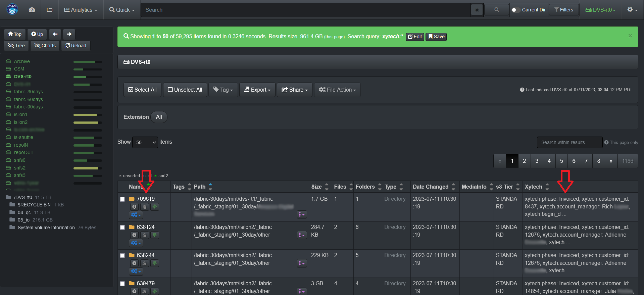Click the search magnifier button
The height and width of the screenshot is (295, 644).
pos(497,10)
